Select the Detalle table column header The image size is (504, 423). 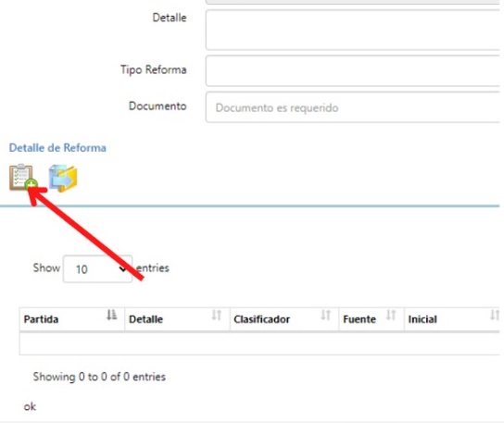[x=178, y=319]
